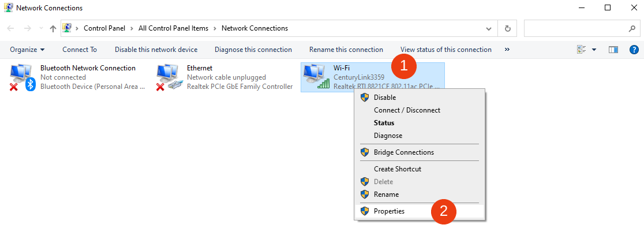Click Bridge Connections in context menu
644x247 pixels.
(x=403, y=152)
